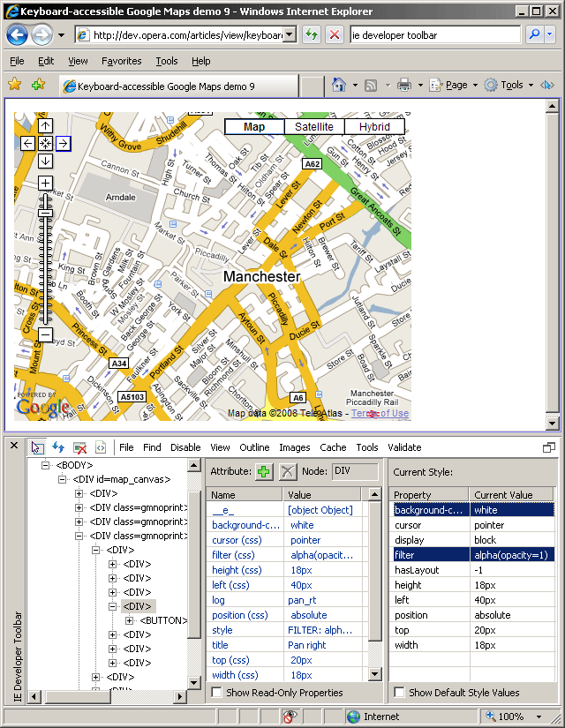Screen dimensions: 565x728
Task: Unpin the Developer Toolbar pane
Action: 549,447
